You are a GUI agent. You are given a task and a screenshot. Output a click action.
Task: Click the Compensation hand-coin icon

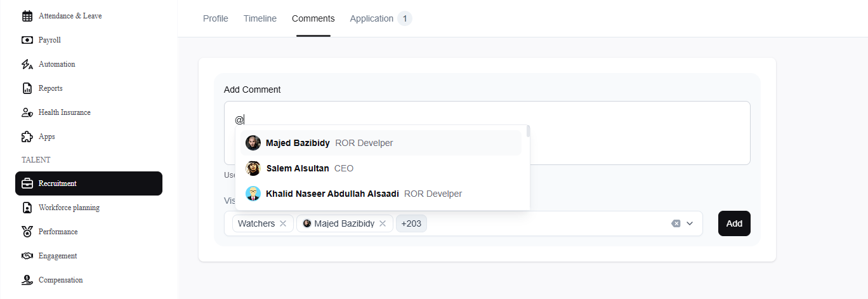[x=27, y=280]
